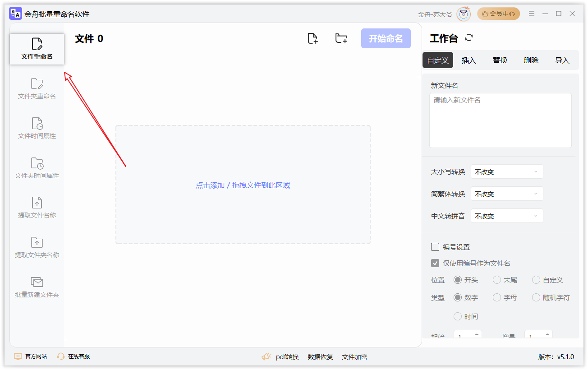Screen dimensions: 588x370
Task: Expand the 中文转拼音 dropdown
Action: pos(507,216)
